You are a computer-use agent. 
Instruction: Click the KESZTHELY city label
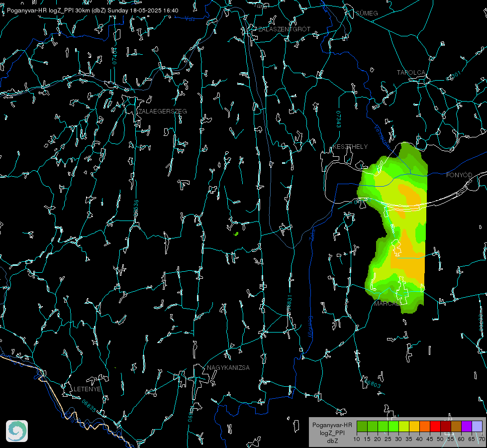pyautogui.click(x=350, y=147)
